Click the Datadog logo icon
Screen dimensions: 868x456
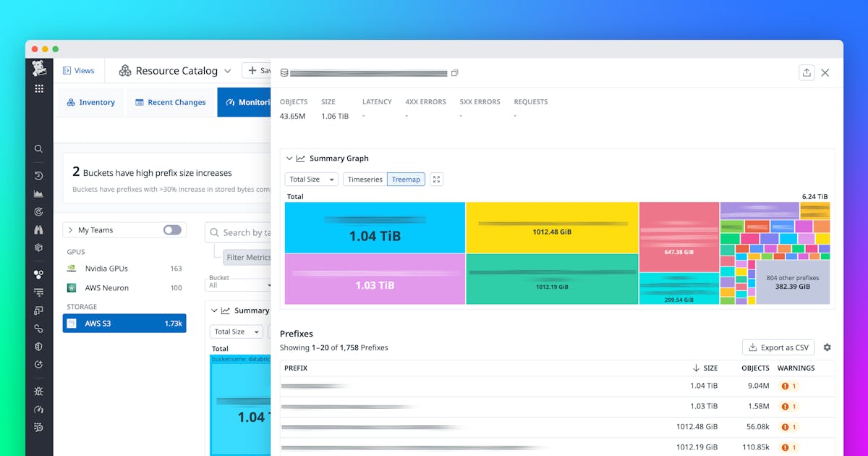tap(39, 69)
